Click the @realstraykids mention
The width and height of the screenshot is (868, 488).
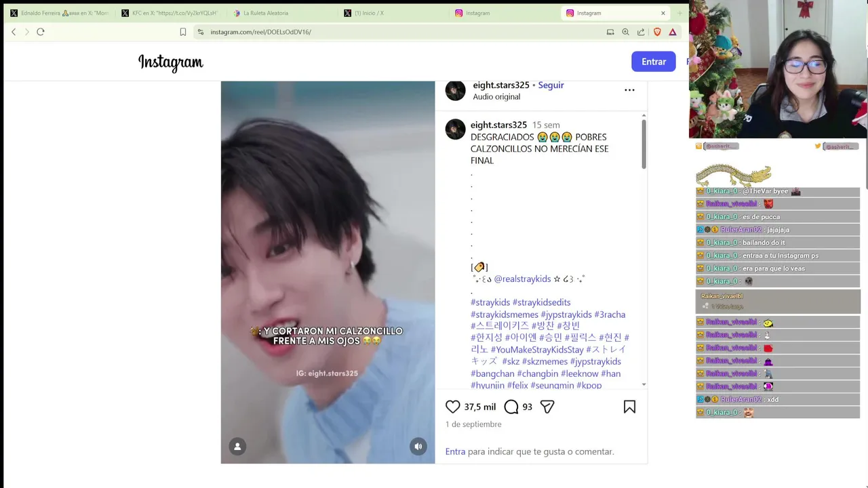[x=522, y=279]
